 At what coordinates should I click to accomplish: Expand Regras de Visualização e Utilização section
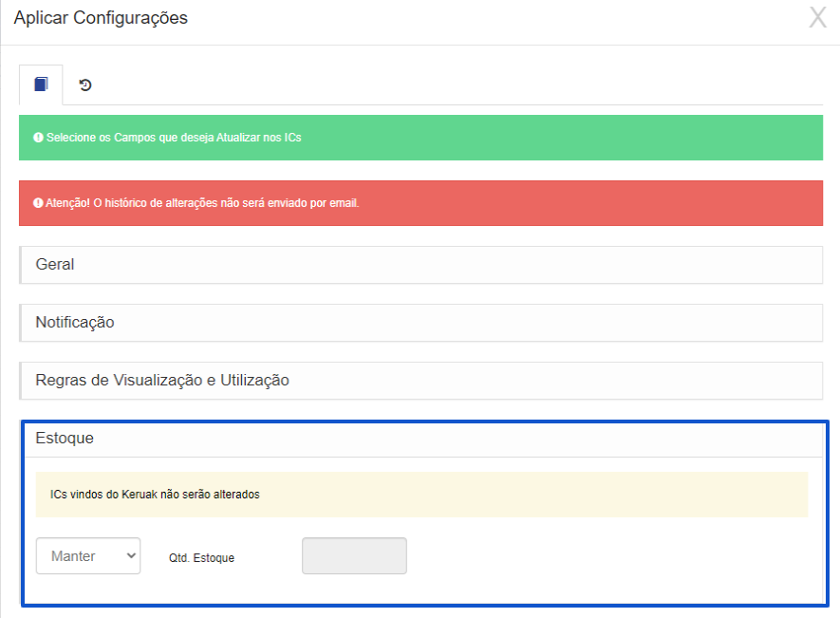click(x=421, y=381)
